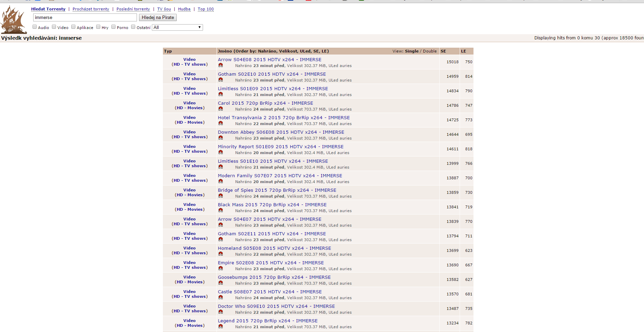This screenshot has width=644, height=332.
Task: Click the Pirate Bay ship logo
Action: point(13,20)
